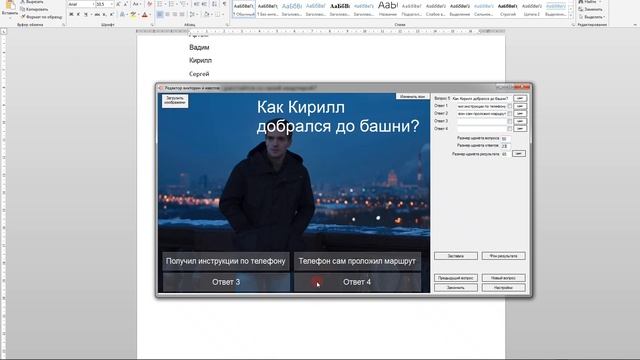Click answer tile 'Телефон сам проложил маршрут'
The height and width of the screenshot is (360, 640).
coord(357,261)
